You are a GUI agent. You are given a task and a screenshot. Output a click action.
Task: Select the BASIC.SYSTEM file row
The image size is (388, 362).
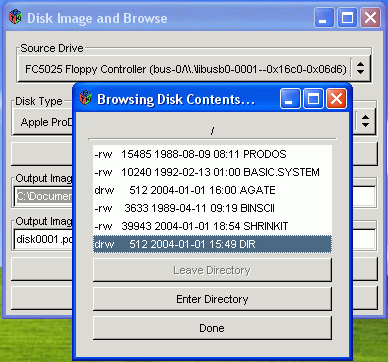point(212,172)
